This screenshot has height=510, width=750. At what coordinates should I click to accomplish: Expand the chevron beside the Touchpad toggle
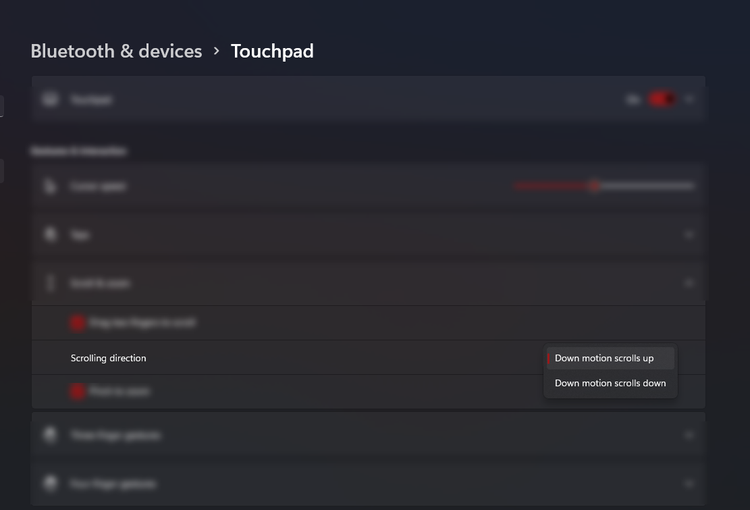[689, 99]
